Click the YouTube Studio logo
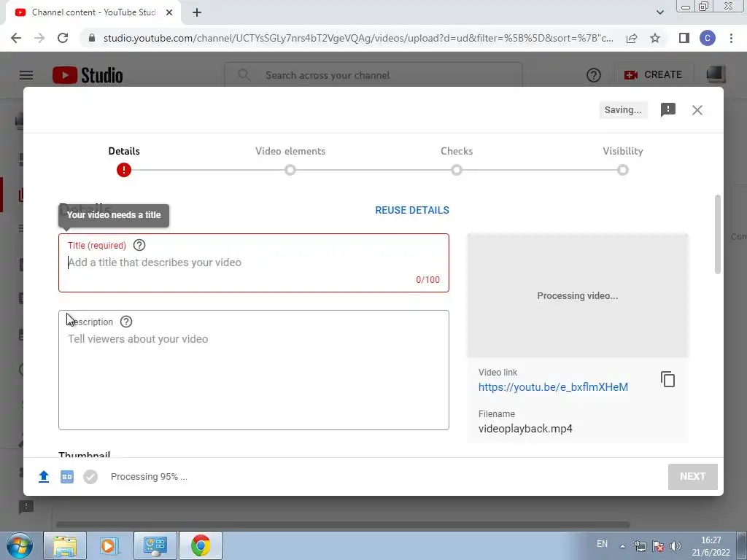Screen dimensions: 747x560 [88, 75]
